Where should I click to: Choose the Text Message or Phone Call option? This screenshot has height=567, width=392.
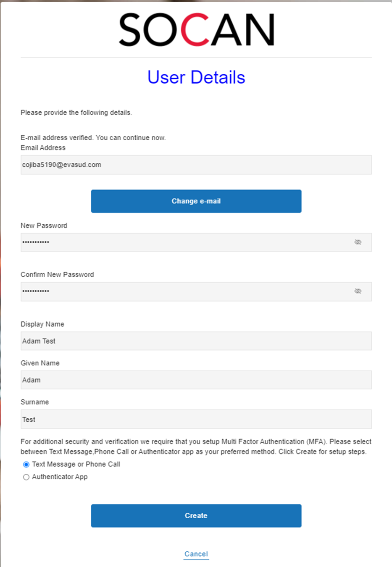[26, 465]
